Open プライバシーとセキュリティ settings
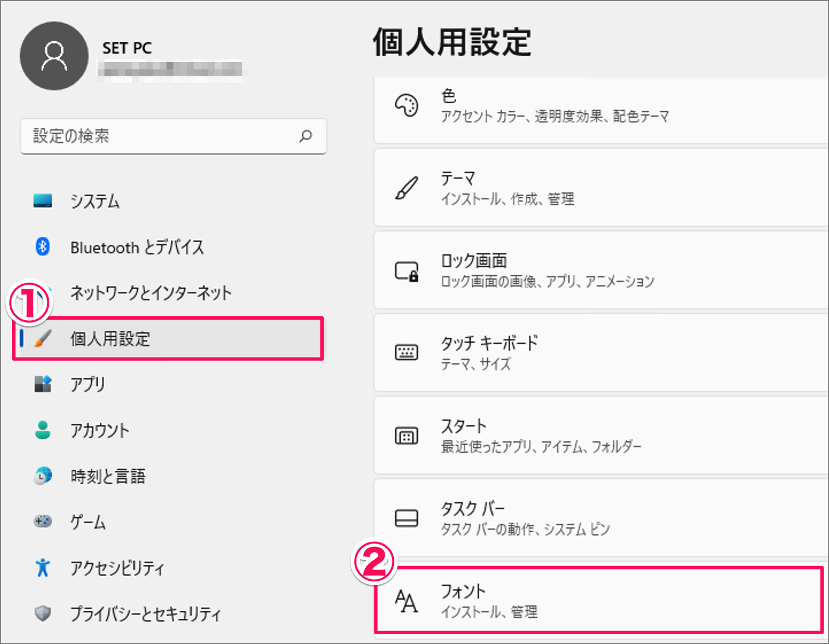The width and height of the screenshot is (829, 644). [146, 614]
